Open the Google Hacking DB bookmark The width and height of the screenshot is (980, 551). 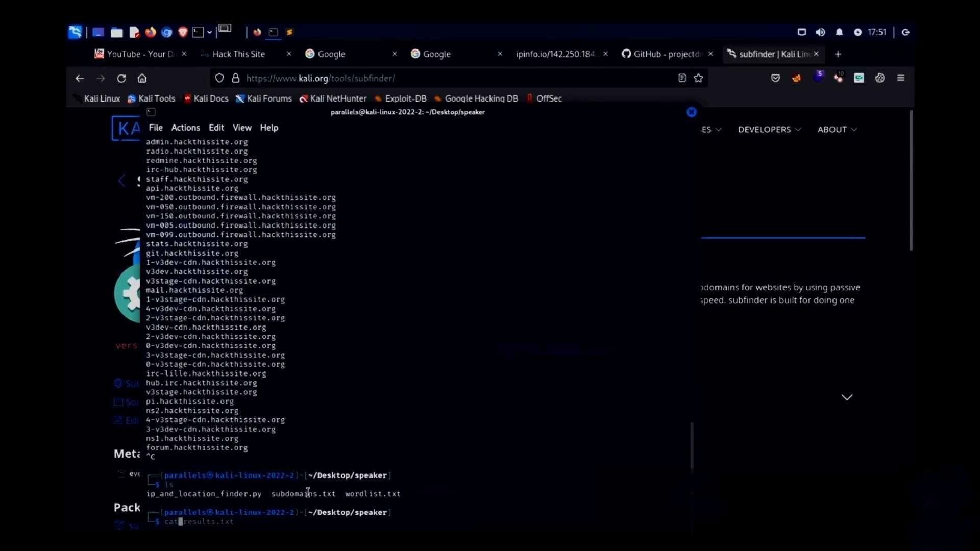(476, 98)
